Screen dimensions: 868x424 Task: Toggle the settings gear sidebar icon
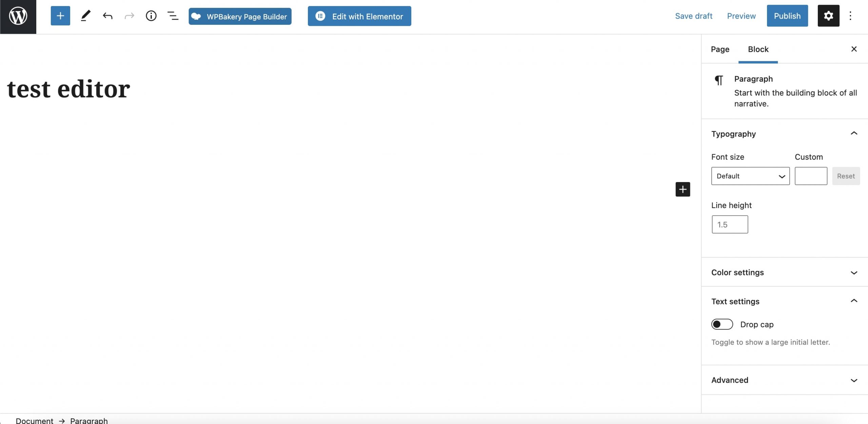pos(828,16)
